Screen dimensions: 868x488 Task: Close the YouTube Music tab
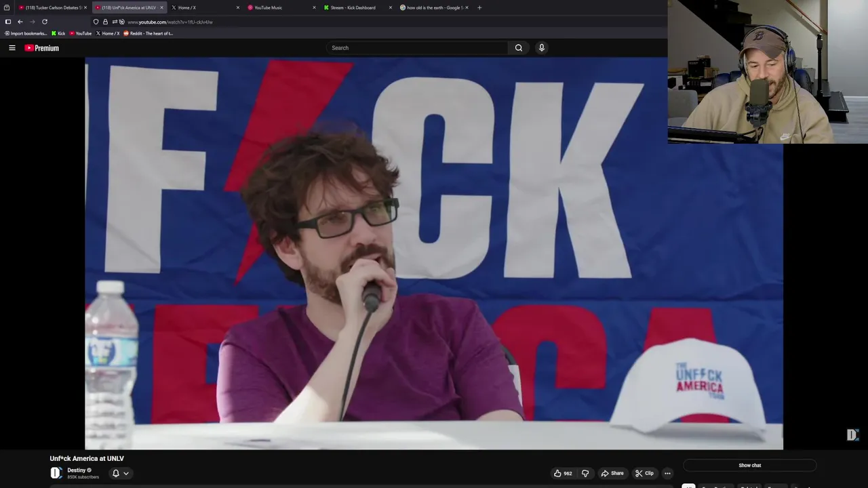pos(314,7)
